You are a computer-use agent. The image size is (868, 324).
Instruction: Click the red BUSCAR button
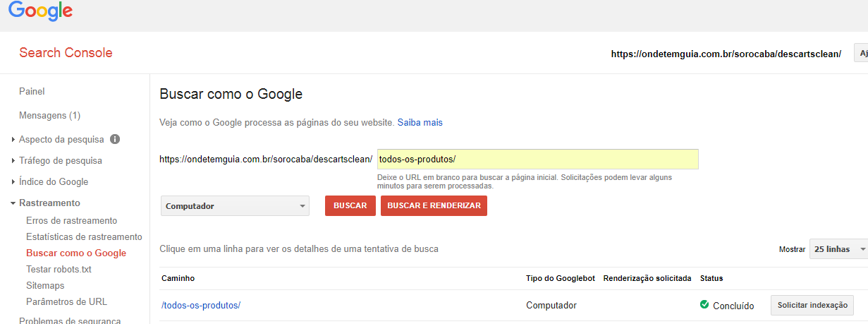point(350,205)
